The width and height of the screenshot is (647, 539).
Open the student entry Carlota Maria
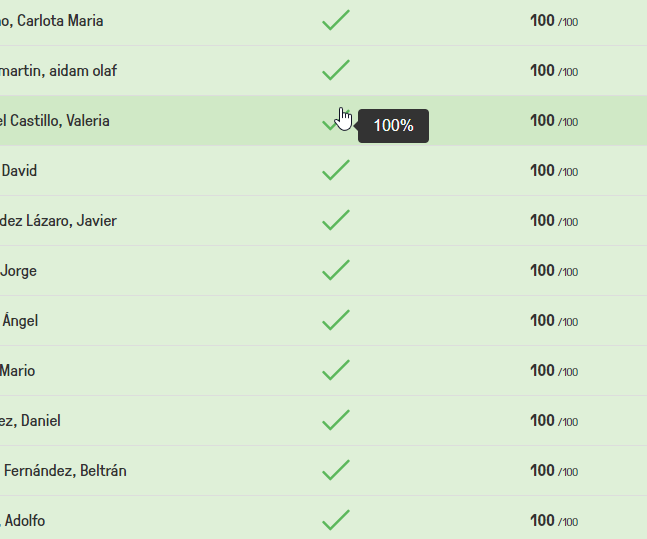(x=52, y=21)
